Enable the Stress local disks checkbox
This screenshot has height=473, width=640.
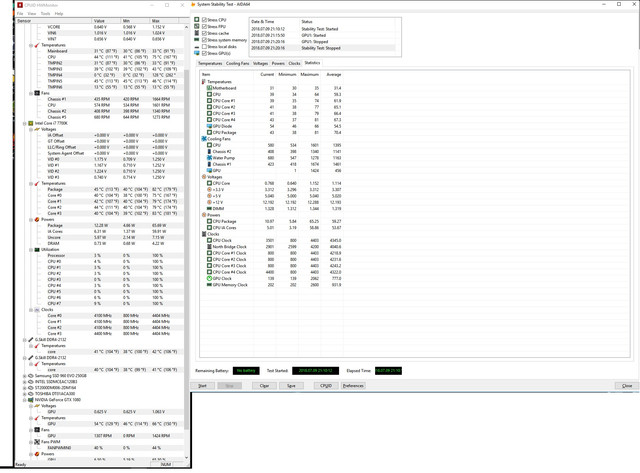click(x=204, y=47)
